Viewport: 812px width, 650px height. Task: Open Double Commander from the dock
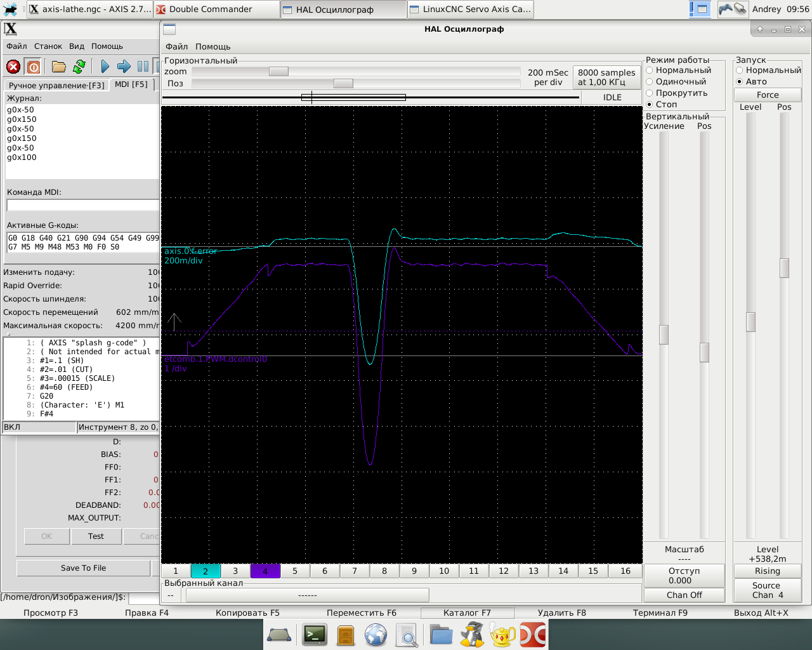(533, 635)
